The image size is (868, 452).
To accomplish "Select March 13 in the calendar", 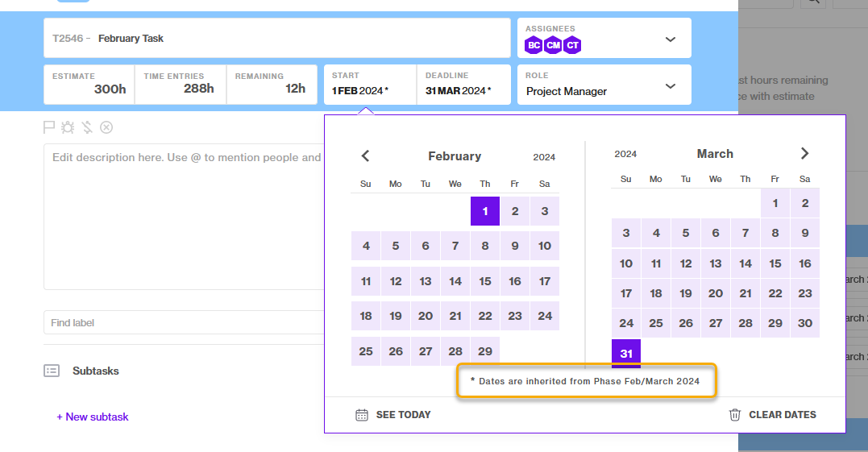I will (716, 263).
